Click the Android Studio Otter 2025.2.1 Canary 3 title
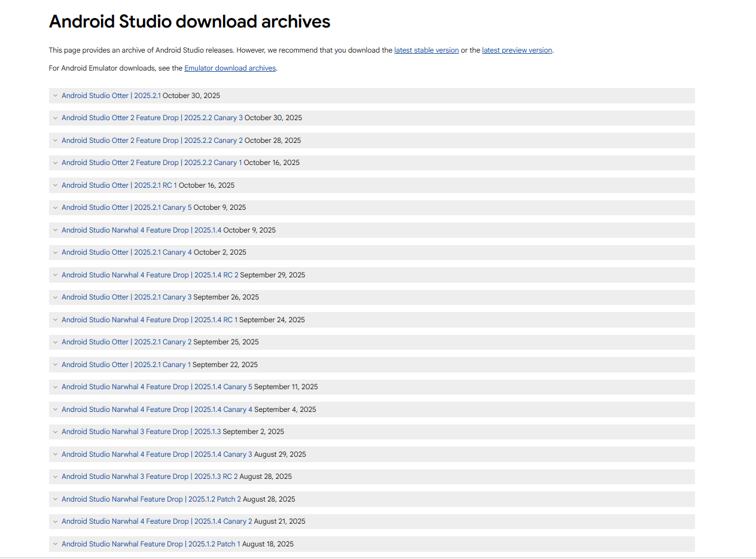 pos(127,297)
